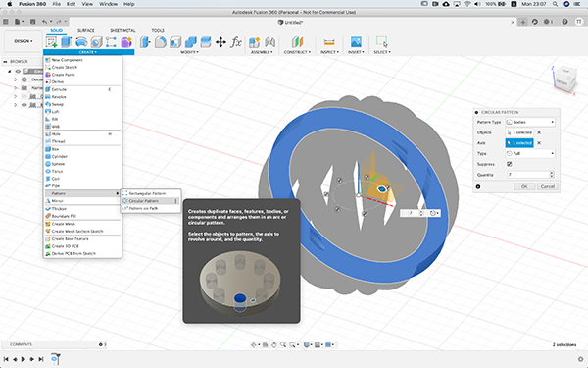Screen dimensions: 588x368
Task: Choose Rectangular Pattern from the submenu
Action: point(151,193)
